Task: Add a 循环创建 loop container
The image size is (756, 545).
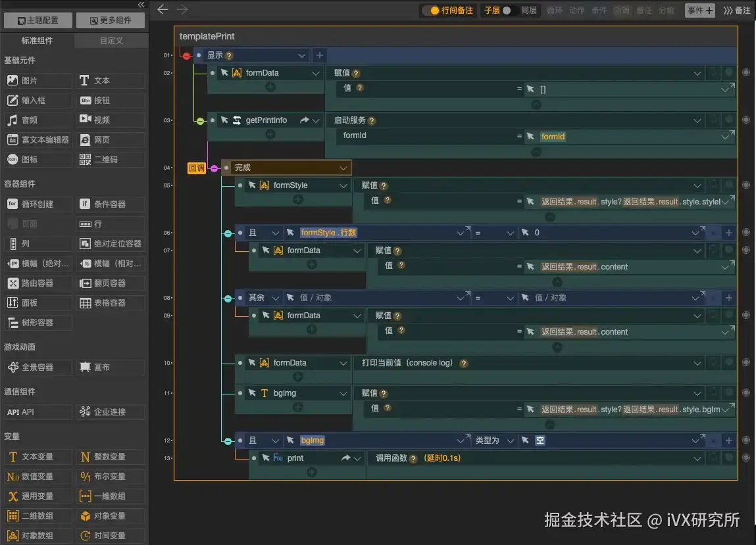Action: pos(38,204)
